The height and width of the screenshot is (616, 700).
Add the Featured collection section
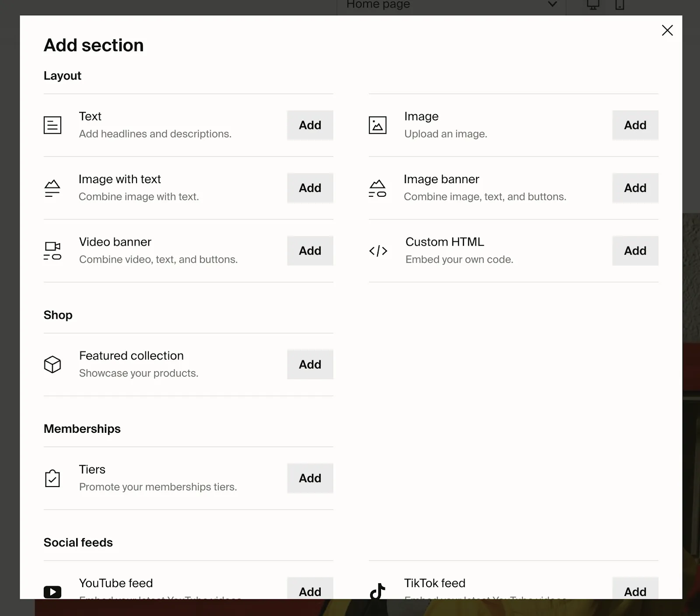(310, 364)
